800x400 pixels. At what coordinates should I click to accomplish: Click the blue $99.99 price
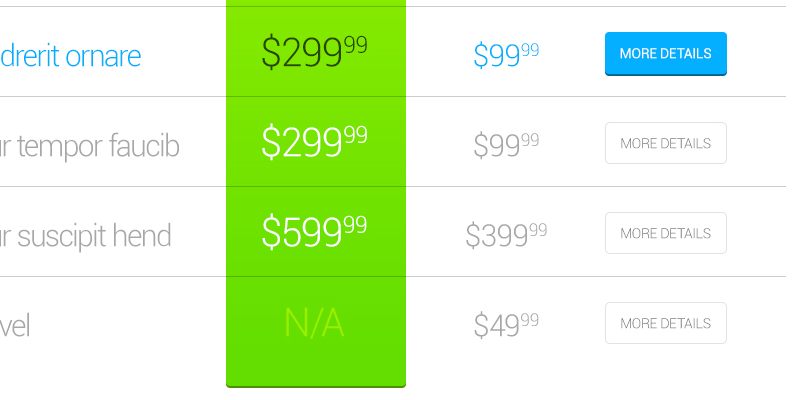(506, 55)
